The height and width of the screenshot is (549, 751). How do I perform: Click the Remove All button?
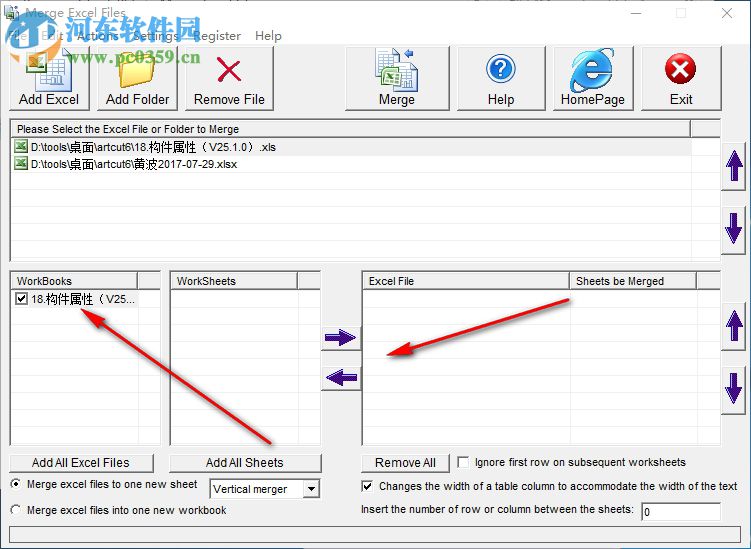click(405, 463)
